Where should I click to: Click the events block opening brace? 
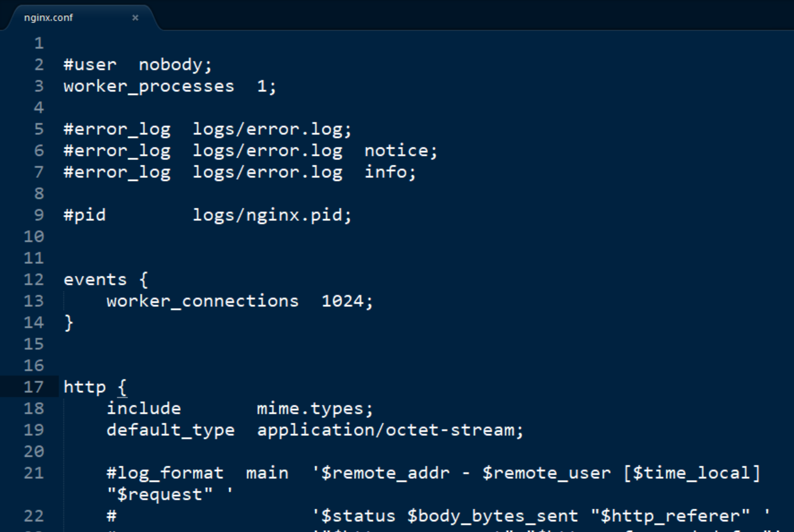click(143, 279)
